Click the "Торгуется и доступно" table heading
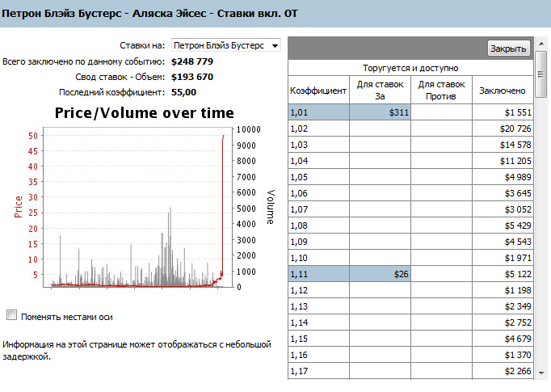The height and width of the screenshot is (392, 551). [410, 69]
